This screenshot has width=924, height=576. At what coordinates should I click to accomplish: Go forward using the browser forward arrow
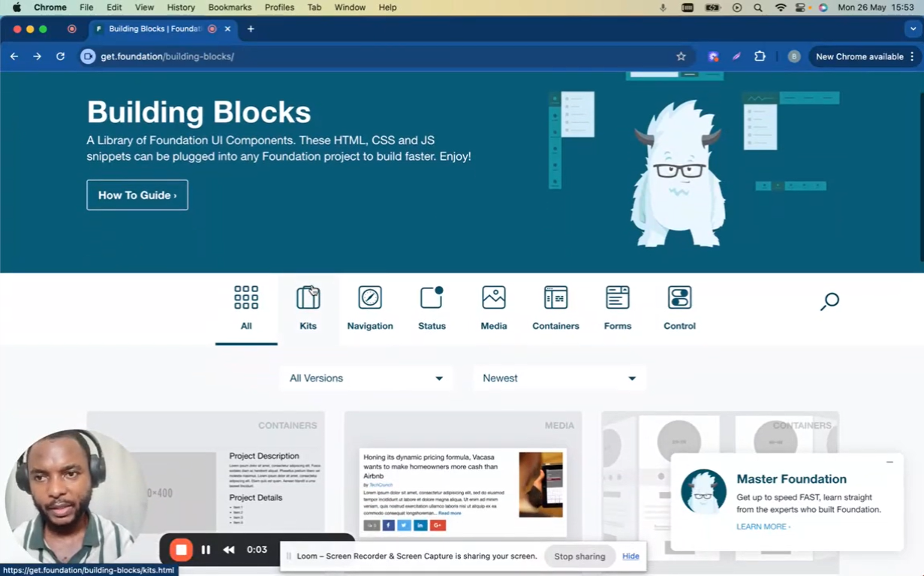[x=37, y=56]
